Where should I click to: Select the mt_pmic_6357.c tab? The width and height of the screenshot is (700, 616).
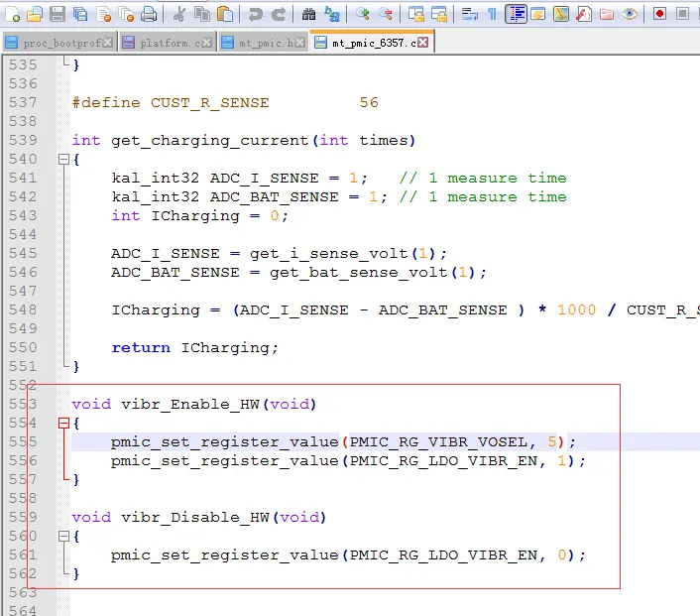tap(372, 43)
